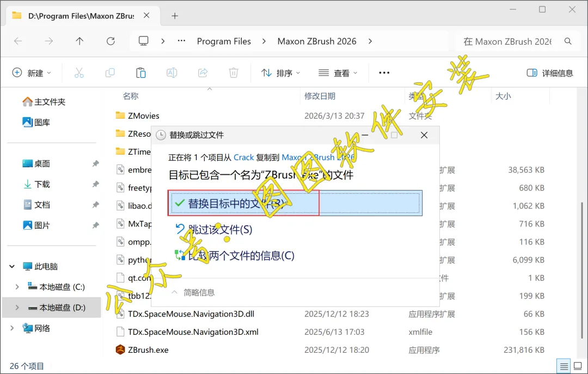
Task: Open the View (查看) dropdown
Action: coord(338,73)
